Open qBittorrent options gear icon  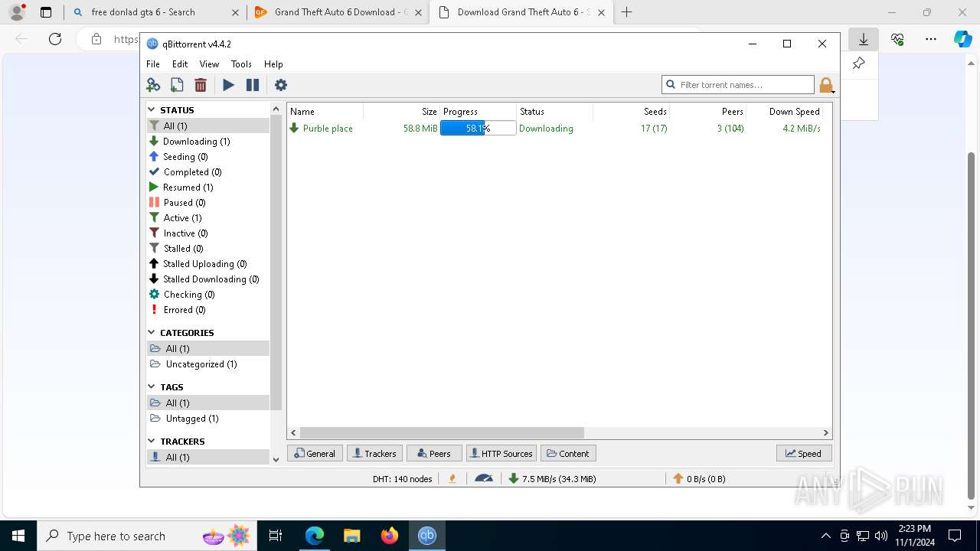281,85
